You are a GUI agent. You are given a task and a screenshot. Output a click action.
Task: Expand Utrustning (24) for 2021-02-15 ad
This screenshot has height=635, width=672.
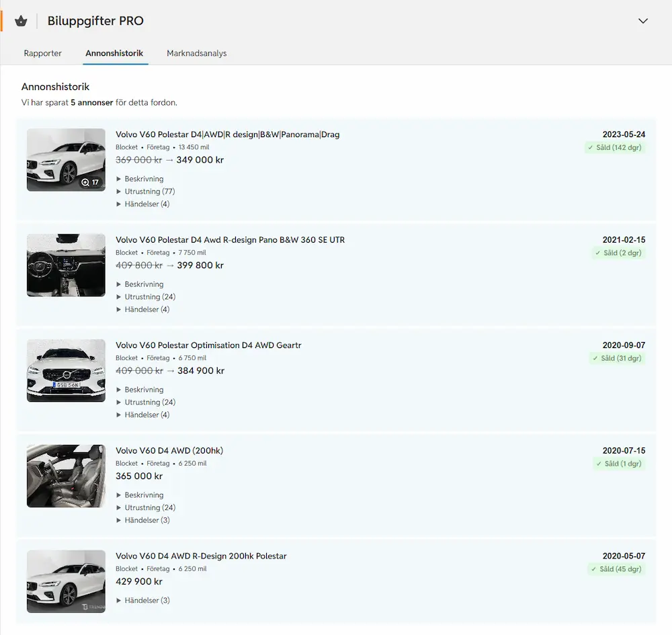coord(146,297)
